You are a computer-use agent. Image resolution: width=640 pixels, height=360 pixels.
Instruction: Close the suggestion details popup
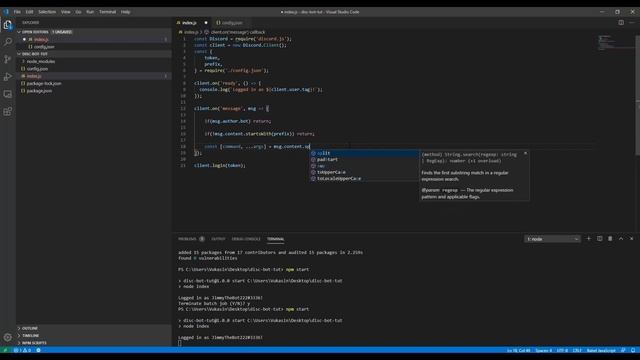[x=525, y=153]
